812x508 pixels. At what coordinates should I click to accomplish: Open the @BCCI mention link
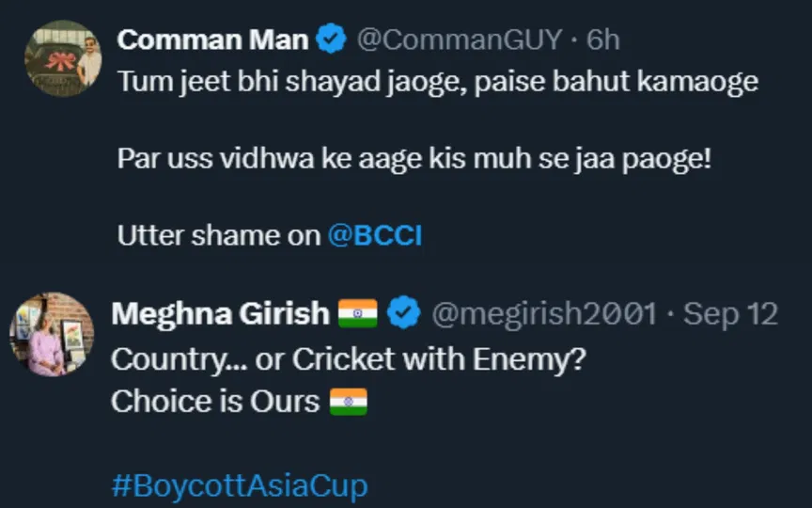pos(375,235)
